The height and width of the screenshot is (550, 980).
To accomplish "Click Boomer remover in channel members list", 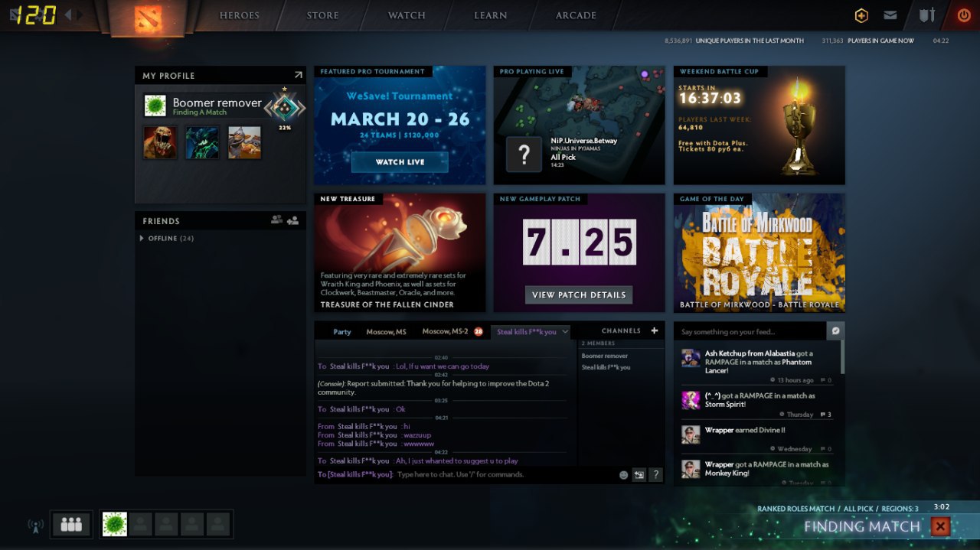I will coord(605,356).
